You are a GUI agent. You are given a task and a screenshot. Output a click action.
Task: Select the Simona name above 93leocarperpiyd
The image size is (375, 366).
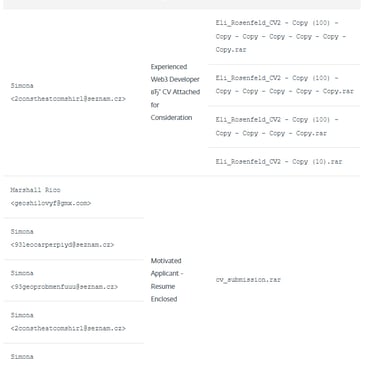pyautogui.click(x=22, y=232)
